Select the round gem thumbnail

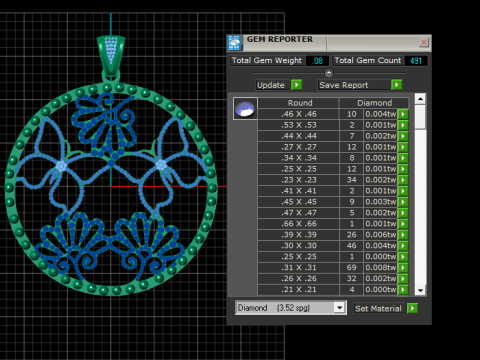tap(245, 109)
